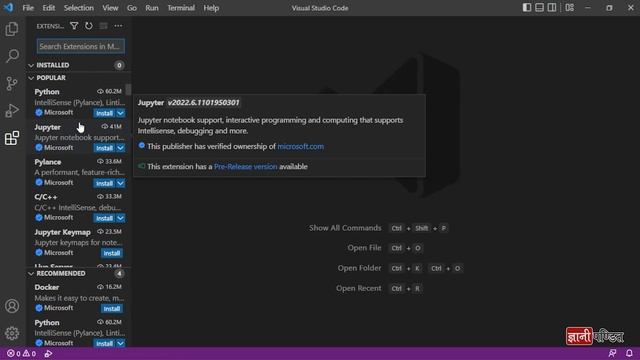Open install dropdown for popular Python extension

pos(121,113)
